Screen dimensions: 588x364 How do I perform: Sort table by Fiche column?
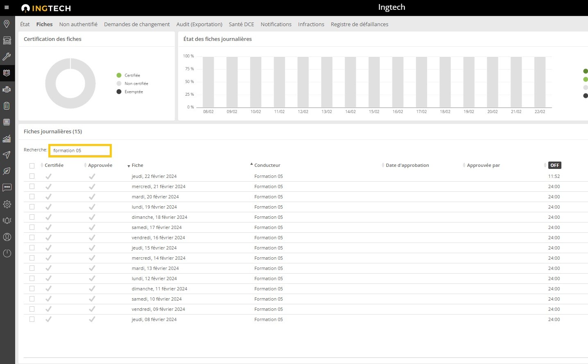pos(137,165)
